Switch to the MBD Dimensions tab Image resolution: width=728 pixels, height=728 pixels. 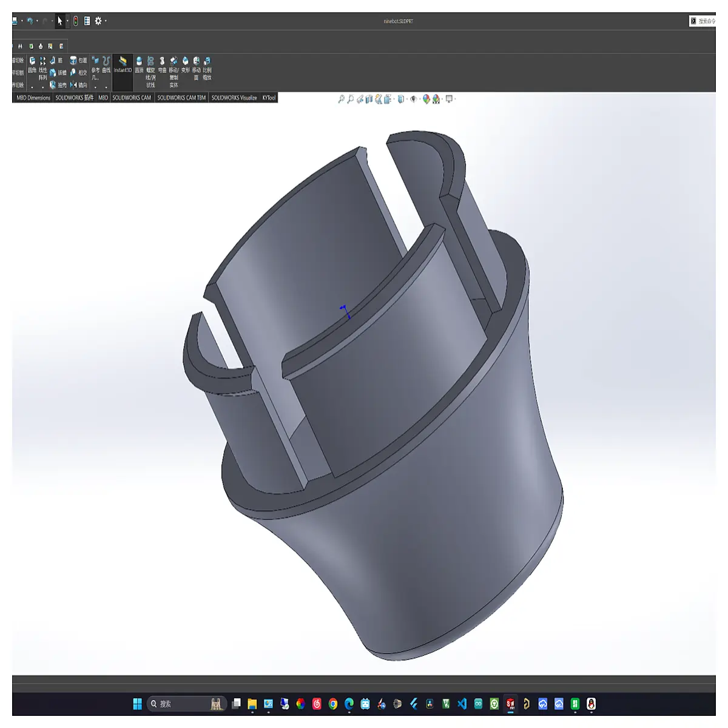(33, 98)
